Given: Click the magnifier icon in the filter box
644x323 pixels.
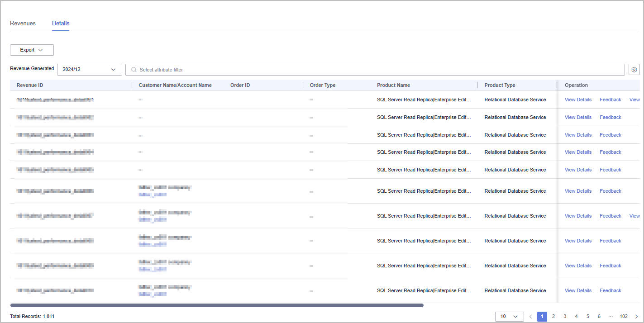Looking at the screenshot, I should click(x=134, y=70).
